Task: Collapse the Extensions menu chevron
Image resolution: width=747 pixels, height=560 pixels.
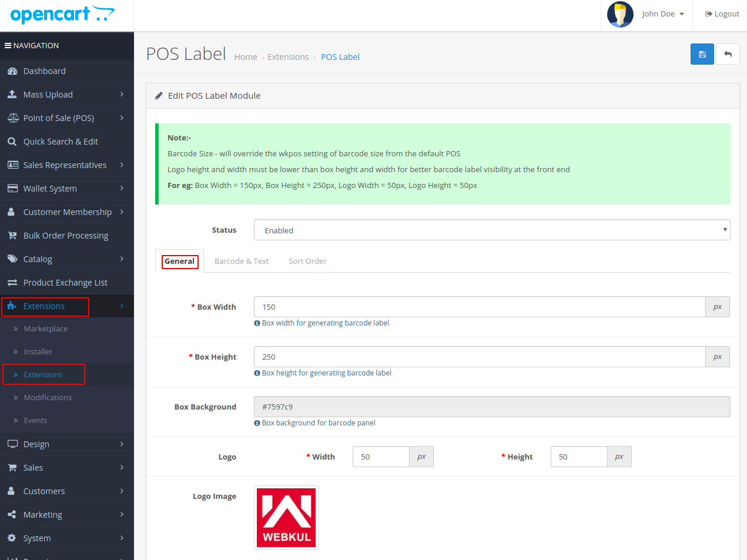Action: pyautogui.click(x=122, y=306)
